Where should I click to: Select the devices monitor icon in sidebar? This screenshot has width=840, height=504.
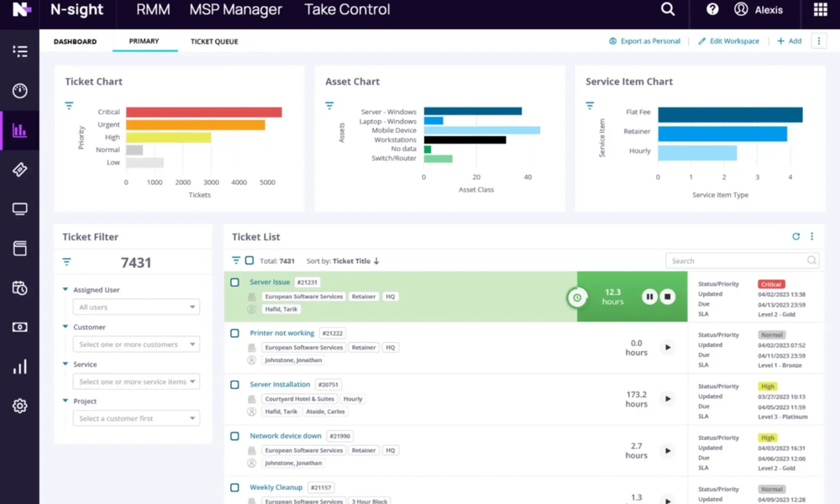20,208
